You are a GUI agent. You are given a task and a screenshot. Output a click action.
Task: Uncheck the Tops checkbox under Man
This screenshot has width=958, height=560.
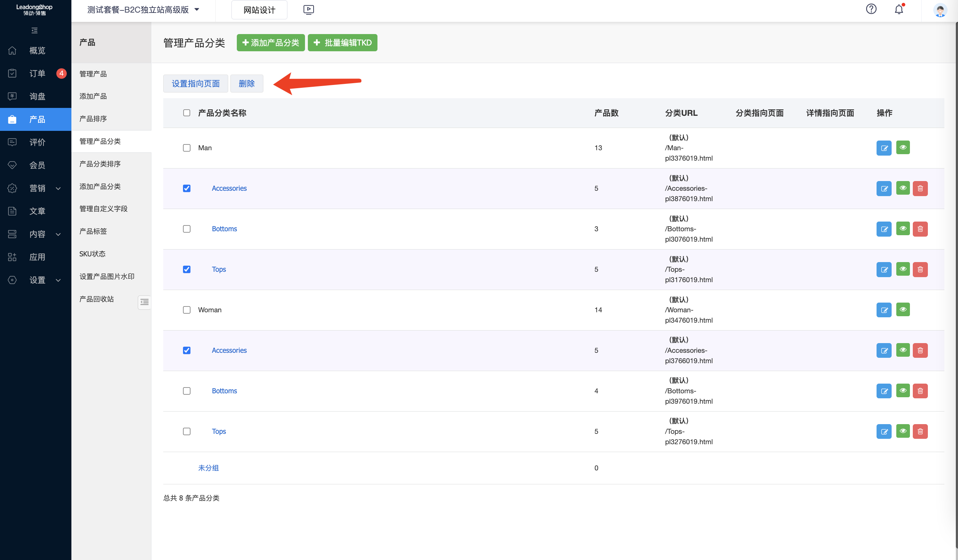186,269
